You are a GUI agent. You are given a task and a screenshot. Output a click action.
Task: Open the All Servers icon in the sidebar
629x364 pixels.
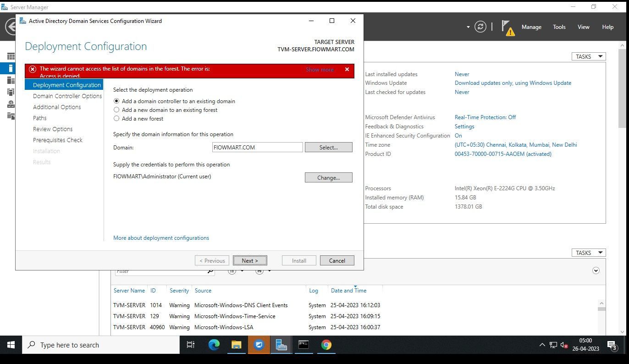(x=11, y=80)
